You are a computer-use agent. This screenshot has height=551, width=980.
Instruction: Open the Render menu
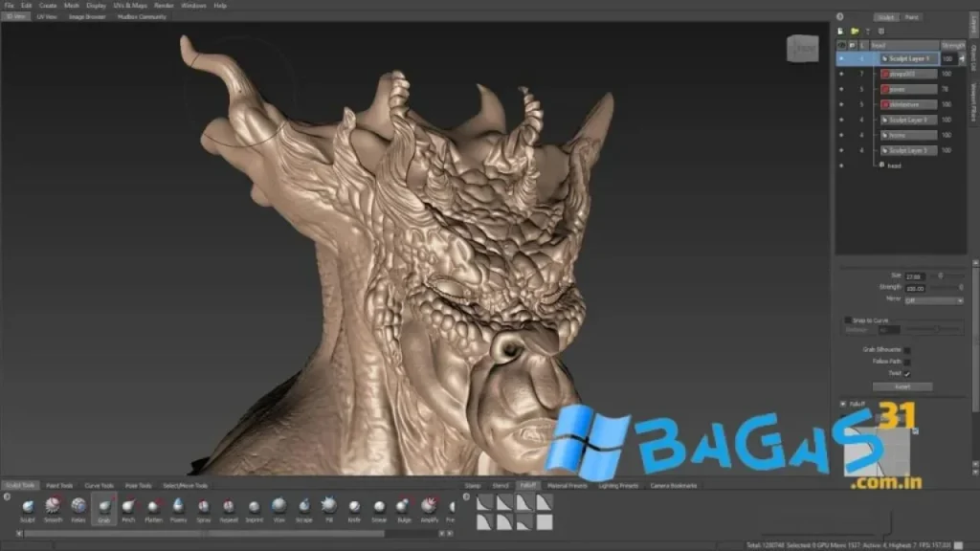pyautogui.click(x=164, y=6)
